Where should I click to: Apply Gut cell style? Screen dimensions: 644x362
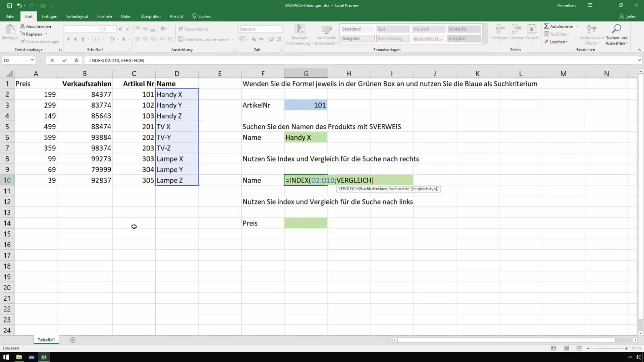(393, 29)
